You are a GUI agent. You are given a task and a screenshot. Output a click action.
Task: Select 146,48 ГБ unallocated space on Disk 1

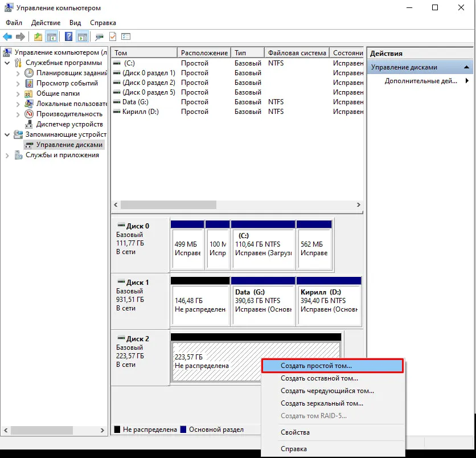click(x=200, y=301)
